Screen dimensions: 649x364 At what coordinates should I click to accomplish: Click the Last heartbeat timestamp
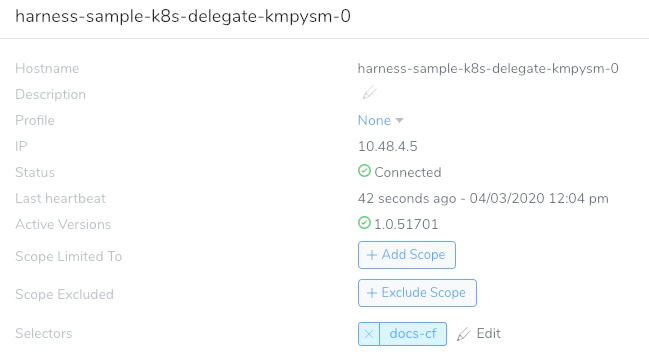[483, 198]
